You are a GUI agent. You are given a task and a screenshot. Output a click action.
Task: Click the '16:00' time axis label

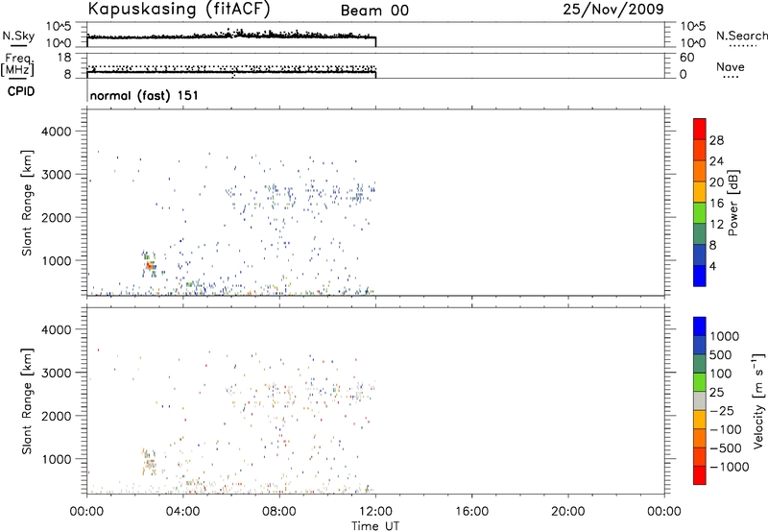pos(471,512)
